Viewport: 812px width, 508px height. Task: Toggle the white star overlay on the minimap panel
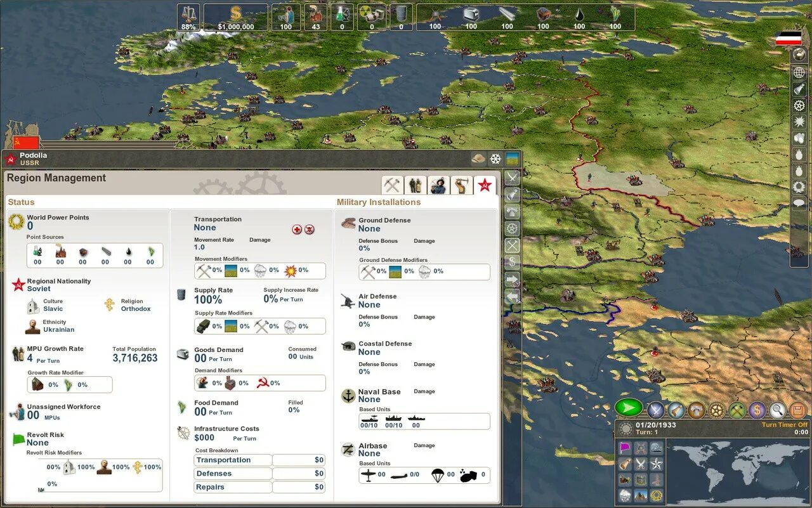point(657,464)
